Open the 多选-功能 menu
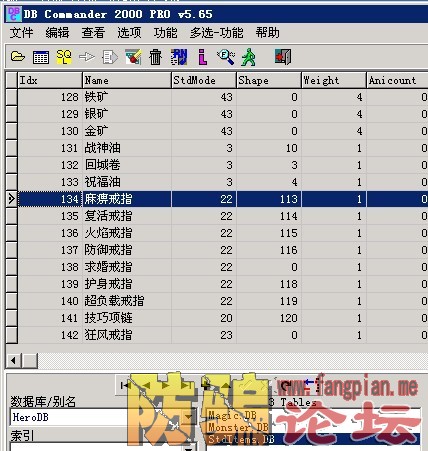The height and width of the screenshot is (451, 428). pos(216,33)
